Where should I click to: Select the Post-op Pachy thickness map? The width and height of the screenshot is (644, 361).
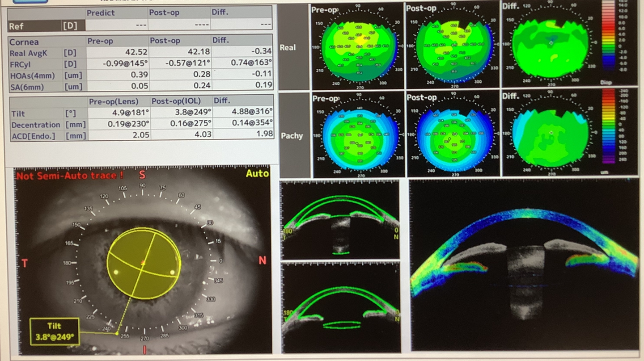453,135
